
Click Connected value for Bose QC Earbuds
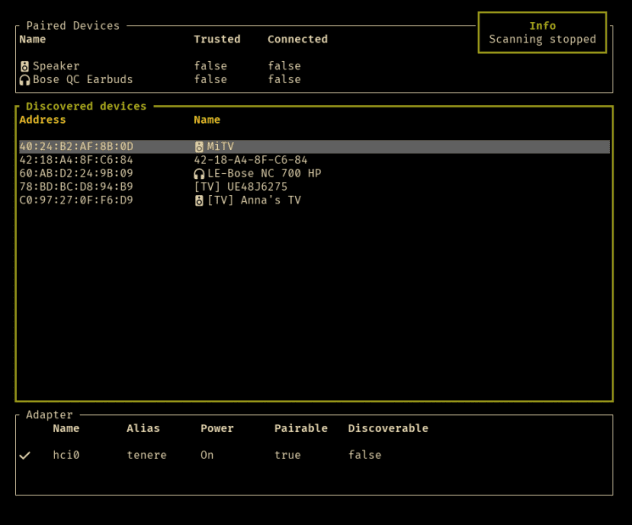tap(284, 79)
